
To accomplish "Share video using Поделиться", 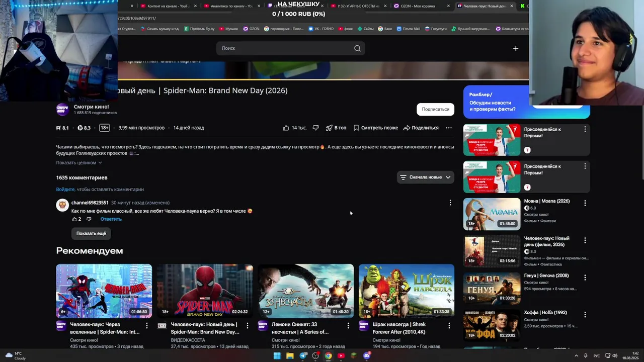I will pos(421,128).
